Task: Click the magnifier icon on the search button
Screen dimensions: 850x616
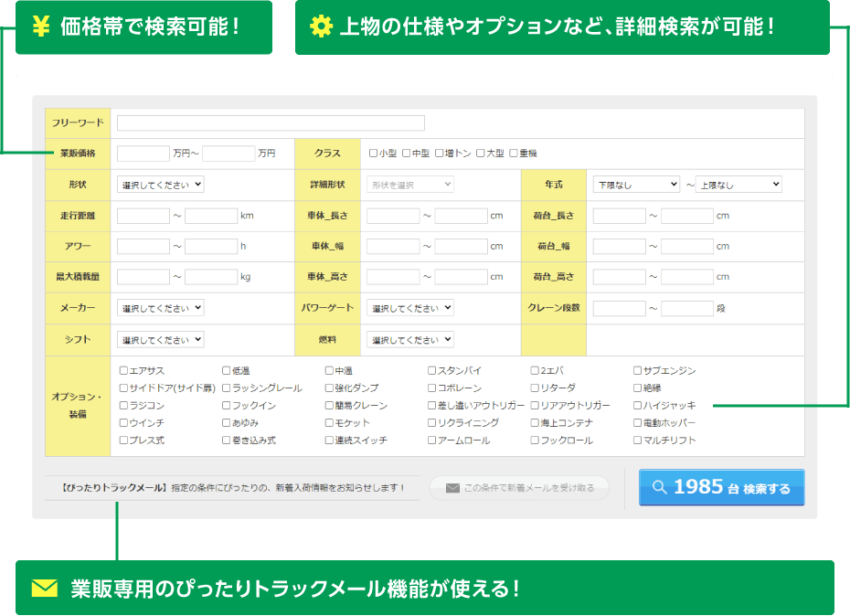Action: [658, 487]
